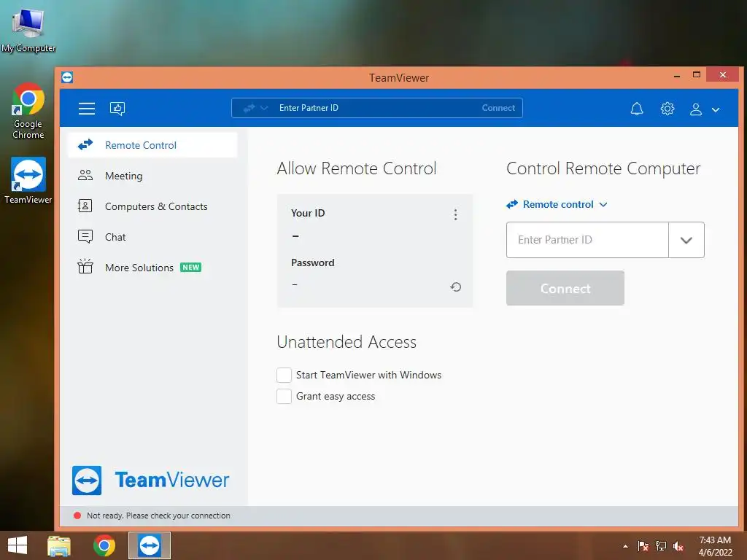The image size is (747, 560).
Task: Click the 'Unattended Access' heading
Action: click(347, 342)
